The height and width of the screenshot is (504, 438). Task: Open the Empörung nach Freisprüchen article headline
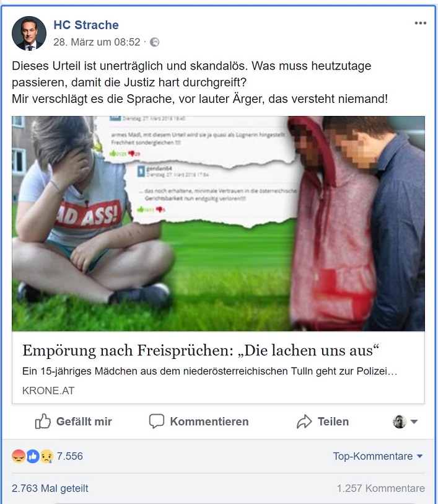(200, 350)
